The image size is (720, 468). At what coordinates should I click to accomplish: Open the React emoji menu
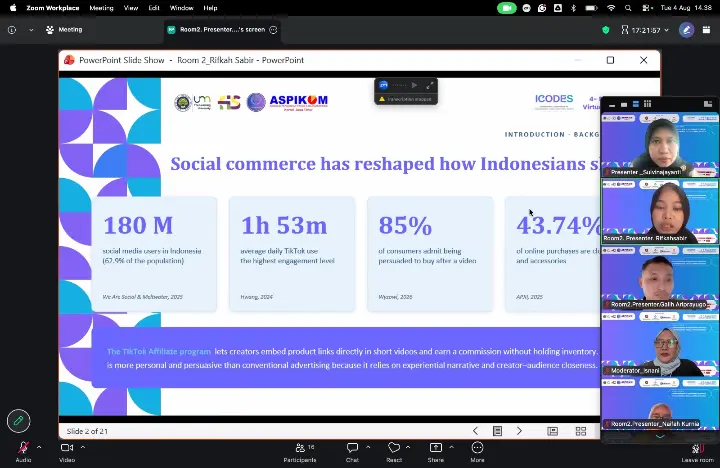[394, 451]
